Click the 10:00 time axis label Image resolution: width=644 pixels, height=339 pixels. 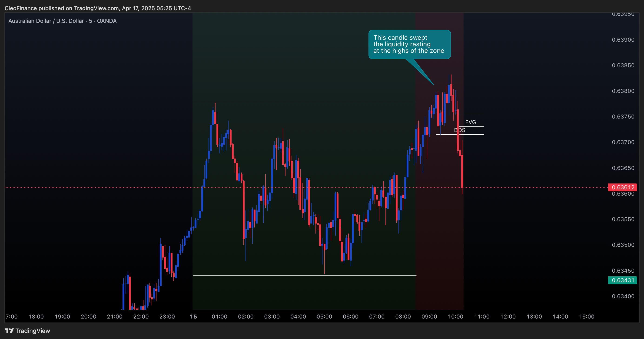click(455, 316)
